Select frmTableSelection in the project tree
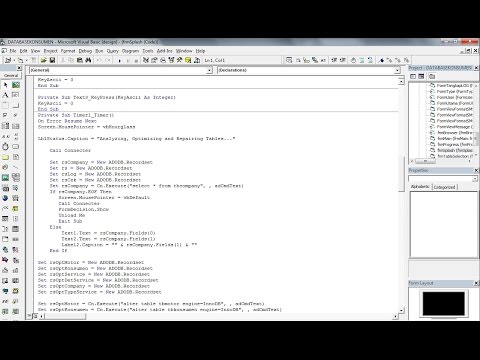The image size is (480, 360). (x=451, y=156)
